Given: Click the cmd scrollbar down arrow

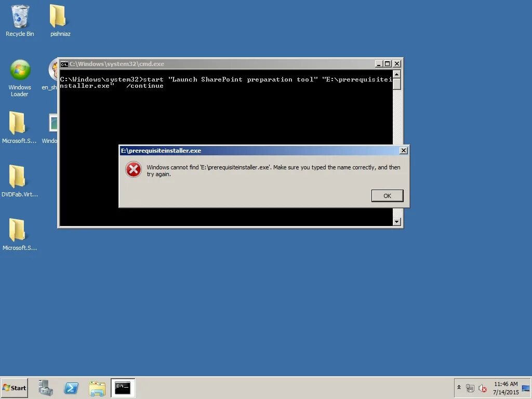Looking at the screenshot, I should 396,221.
